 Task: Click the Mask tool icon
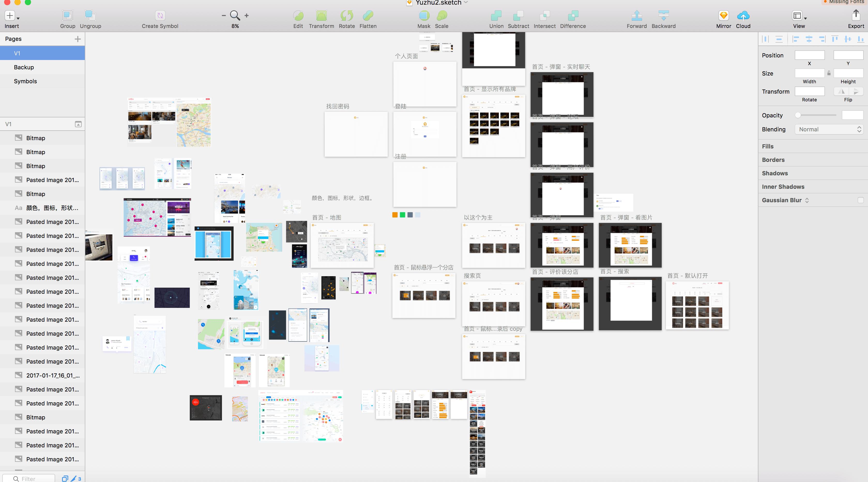(x=424, y=16)
